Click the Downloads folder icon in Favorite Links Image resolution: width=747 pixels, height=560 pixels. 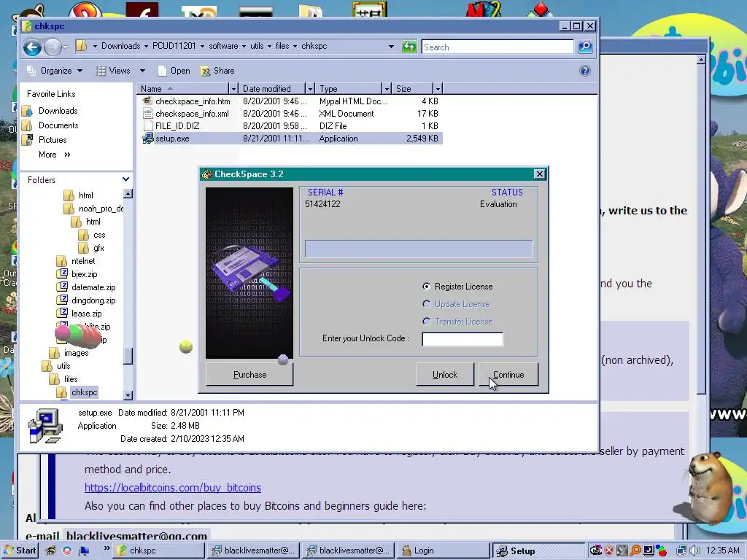click(28, 111)
